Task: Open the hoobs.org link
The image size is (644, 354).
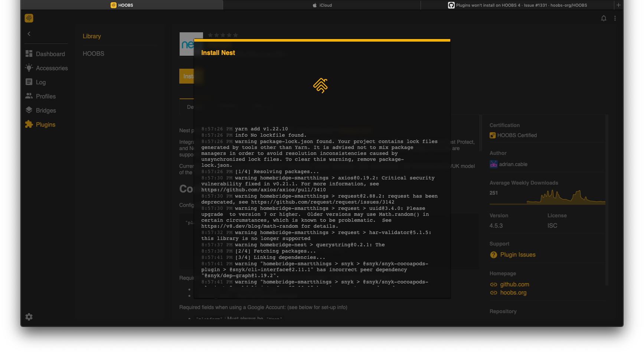Action: coord(513,292)
